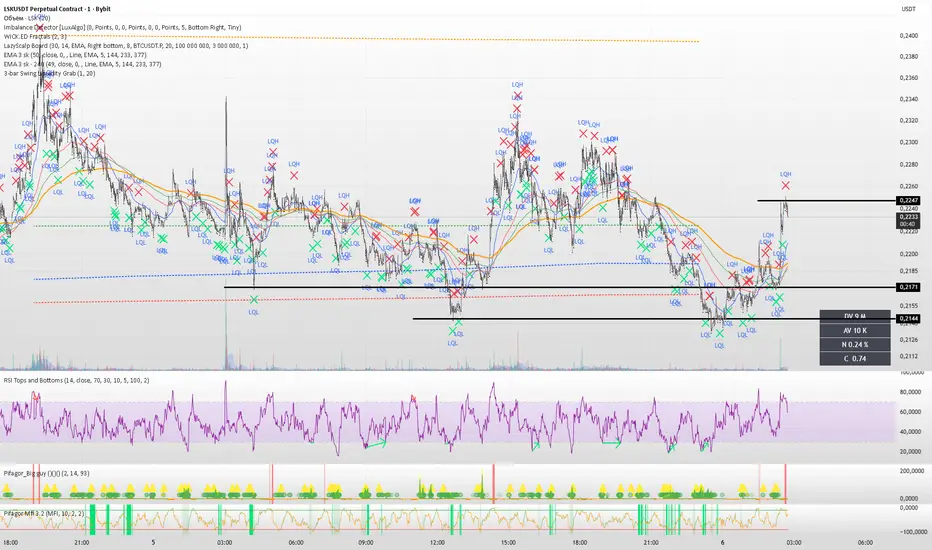Click the AV 10 K table cell
This screenshot has height=550, width=932.
point(855,330)
